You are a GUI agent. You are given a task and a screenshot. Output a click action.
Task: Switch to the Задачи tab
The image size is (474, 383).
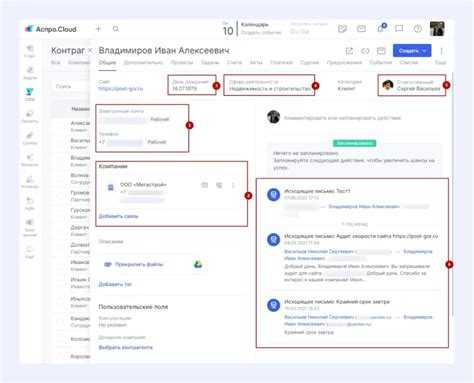tap(210, 63)
